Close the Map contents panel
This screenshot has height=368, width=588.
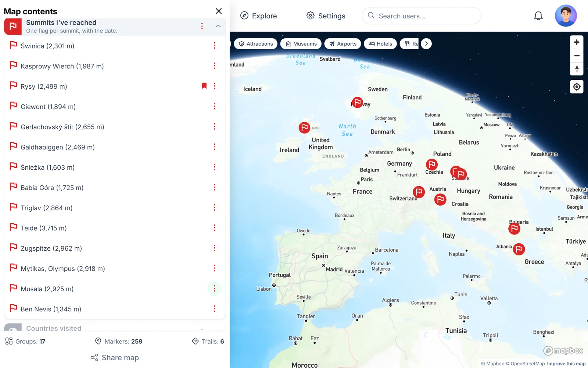219,11
